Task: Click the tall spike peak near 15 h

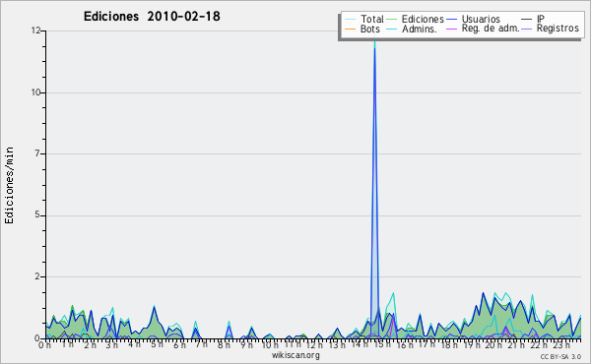Action: 374,43
